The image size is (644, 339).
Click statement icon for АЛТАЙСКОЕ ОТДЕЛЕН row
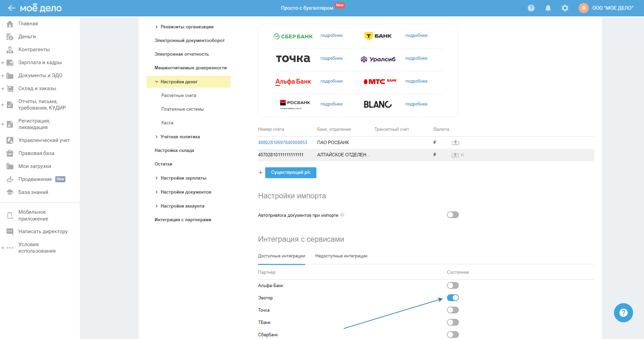point(455,155)
